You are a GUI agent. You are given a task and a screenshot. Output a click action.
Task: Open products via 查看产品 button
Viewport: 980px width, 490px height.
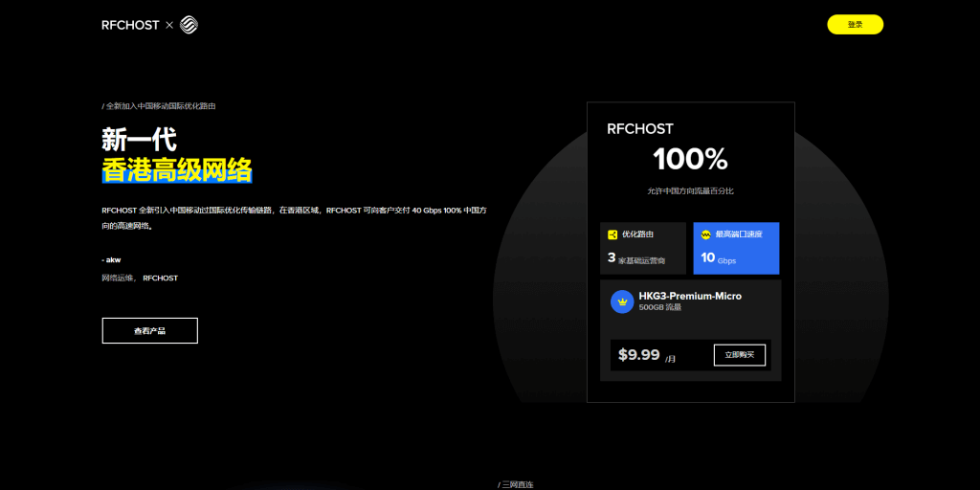(149, 330)
